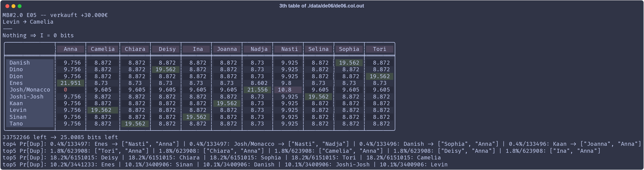Select the Tori column header
The image size is (644, 170).
[x=380, y=49]
